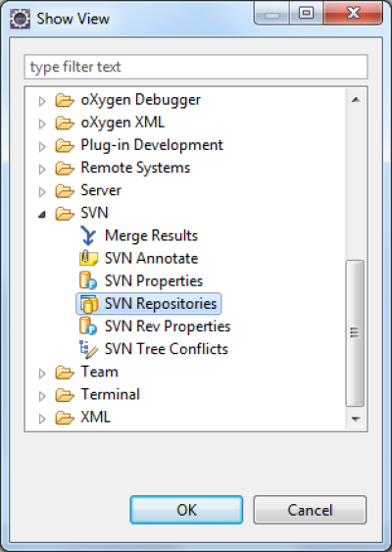Focus the type filter text field
Viewport: 392px width, 552px height.
[x=196, y=67]
